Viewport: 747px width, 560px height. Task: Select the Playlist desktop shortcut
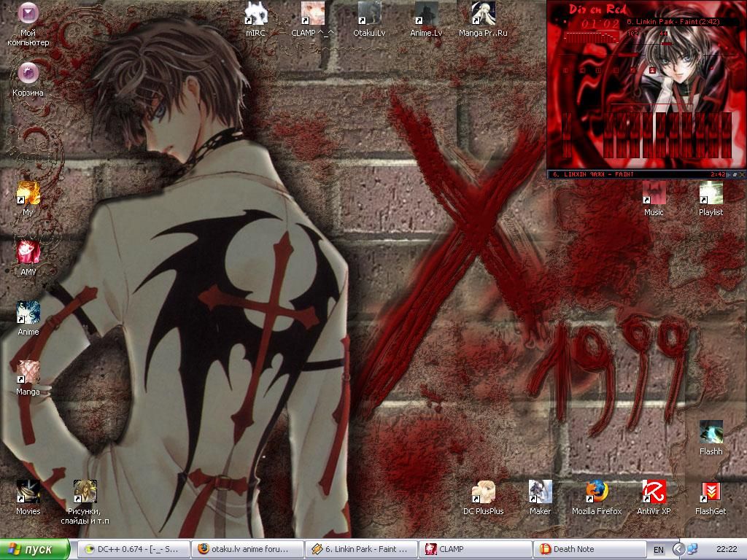point(711,199)
